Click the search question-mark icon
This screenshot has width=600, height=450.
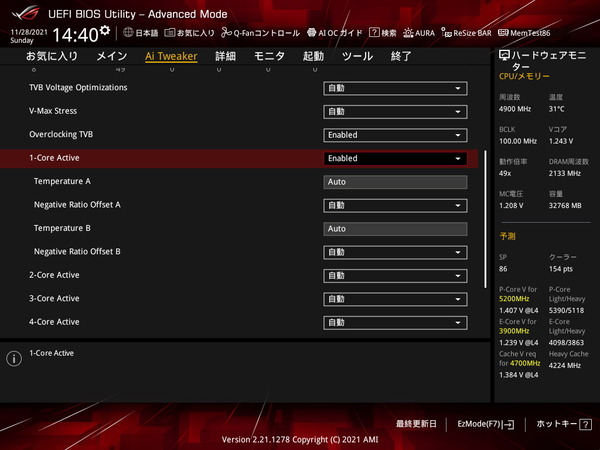[373, 33]
